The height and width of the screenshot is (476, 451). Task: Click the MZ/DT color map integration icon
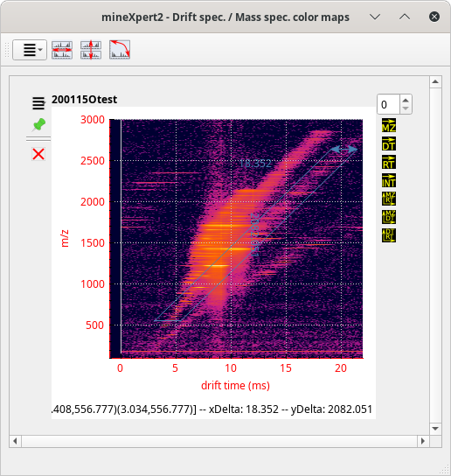click(x=389, y=217)
